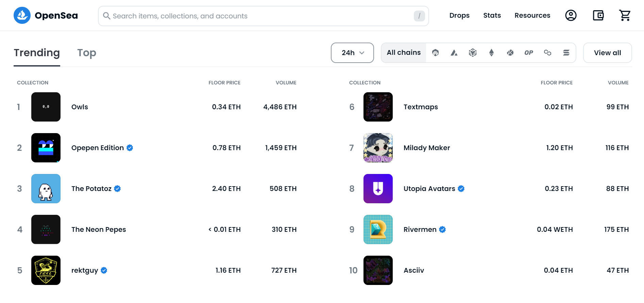
Task: Open The Neon Pepes thumbnail
Action: (46, 229)
